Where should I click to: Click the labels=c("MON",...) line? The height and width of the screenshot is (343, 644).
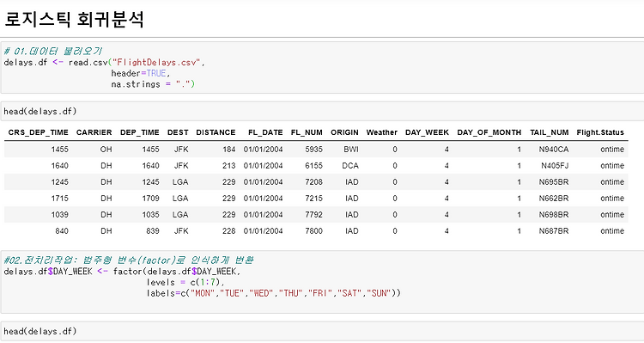click(274, 293)
